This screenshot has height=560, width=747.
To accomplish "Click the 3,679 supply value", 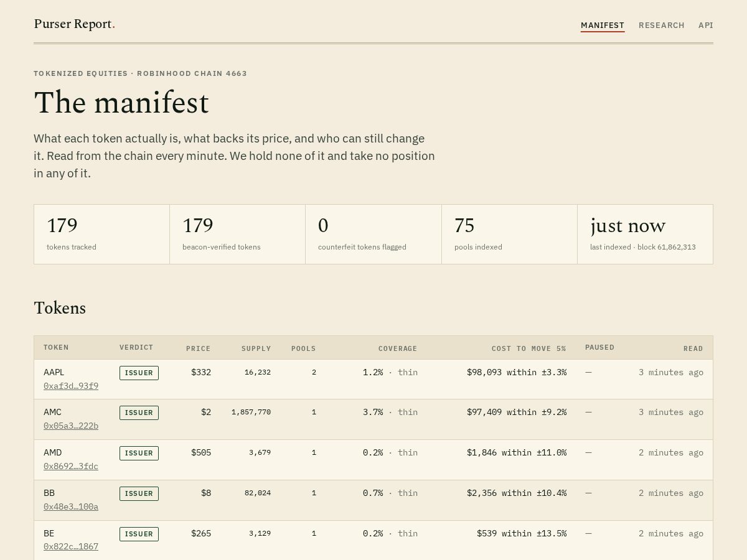I will point(260,452).
